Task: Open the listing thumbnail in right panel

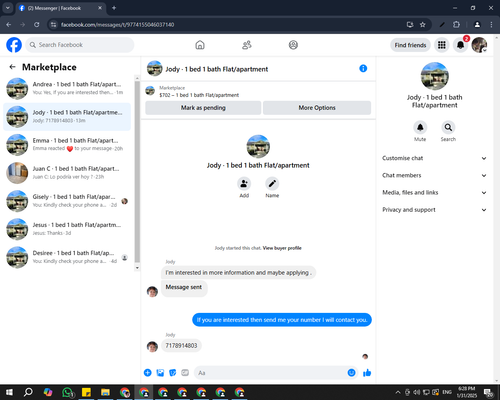Action: 434,76
